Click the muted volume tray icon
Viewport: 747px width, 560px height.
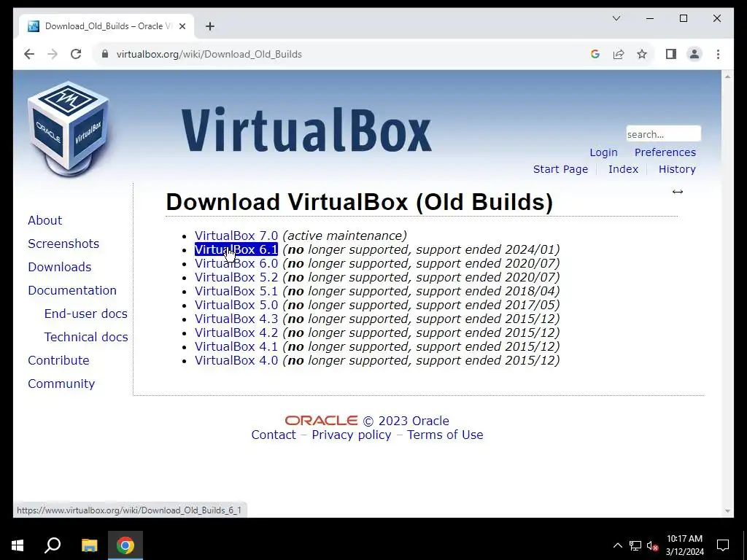tap(653, 545)
